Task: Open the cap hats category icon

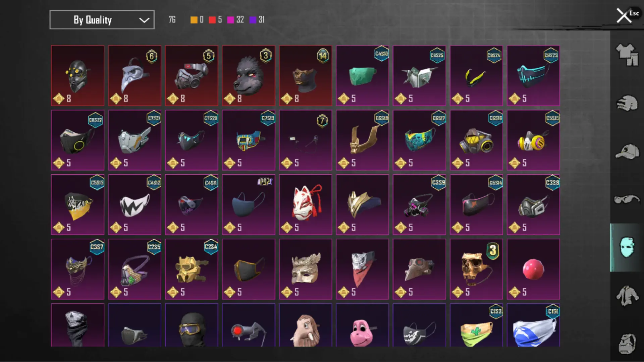Action: pyautogui.click(x=627, y=152)
